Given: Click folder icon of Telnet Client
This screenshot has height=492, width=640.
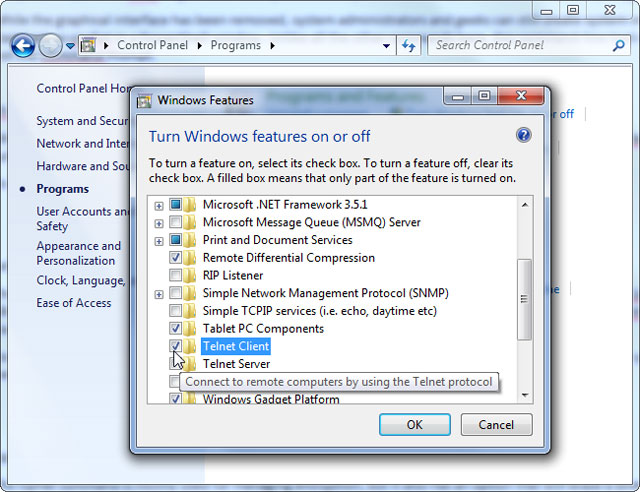Looking at the screenshot, I should 189,346.
